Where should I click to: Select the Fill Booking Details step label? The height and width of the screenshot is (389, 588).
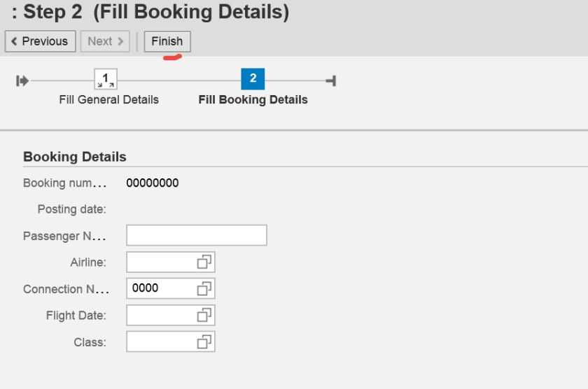coord(253,99)
